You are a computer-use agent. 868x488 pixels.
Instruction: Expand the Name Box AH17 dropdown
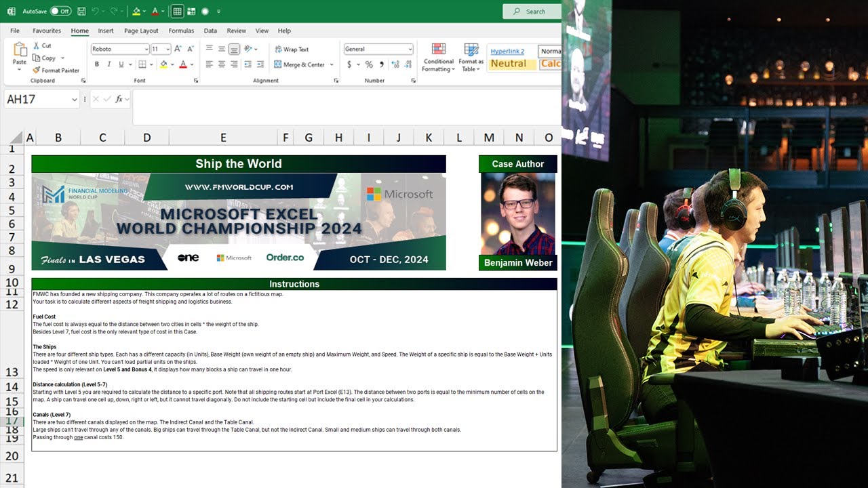pos(75,100)
